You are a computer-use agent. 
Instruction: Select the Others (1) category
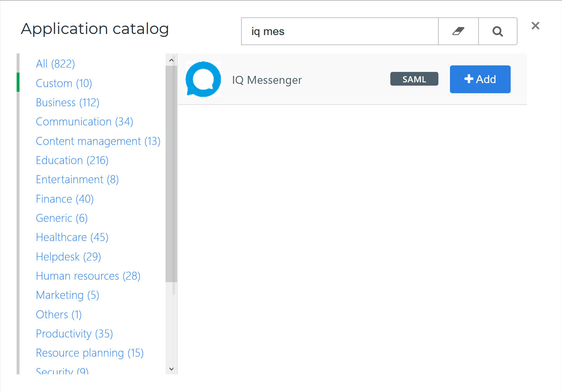point(59,315)
